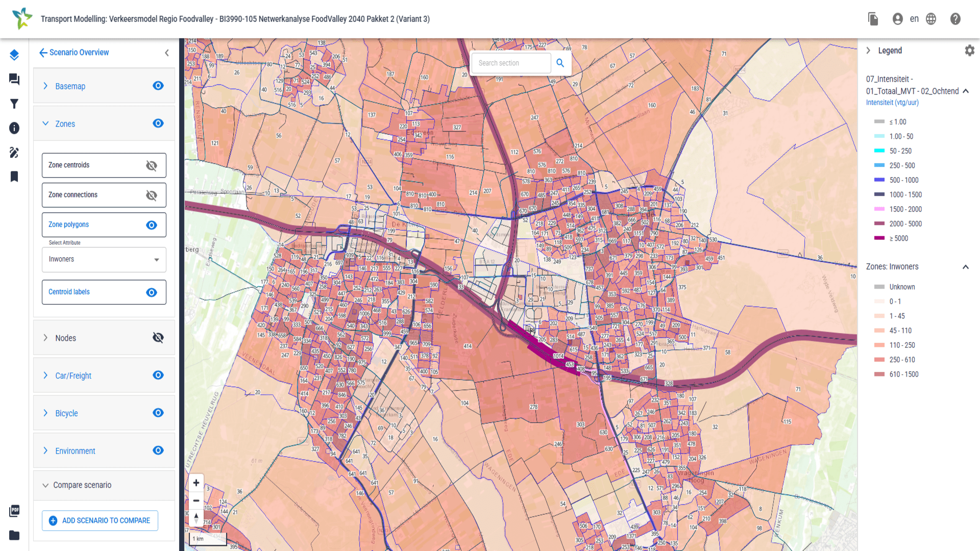Click the ≥ 5000 intensity color swatch

879,238
